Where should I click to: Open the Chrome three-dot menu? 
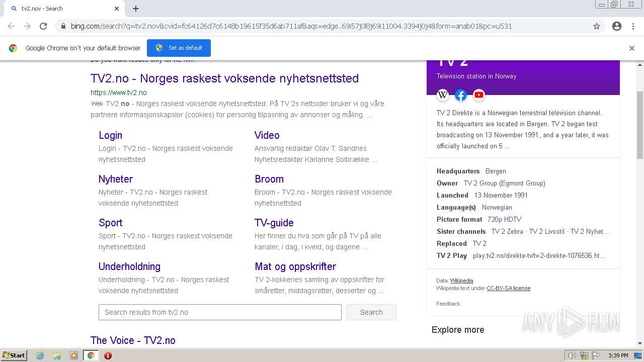coord(633,26)
